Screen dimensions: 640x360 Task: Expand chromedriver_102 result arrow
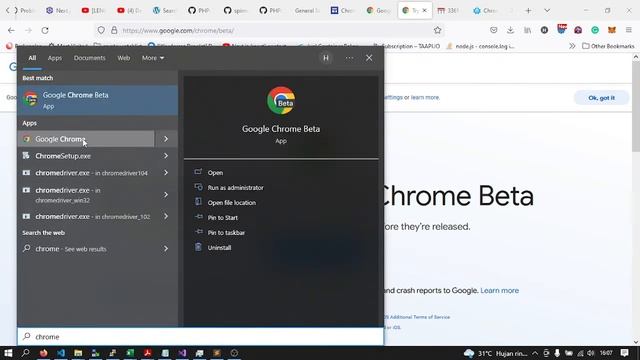coord(166,216)
